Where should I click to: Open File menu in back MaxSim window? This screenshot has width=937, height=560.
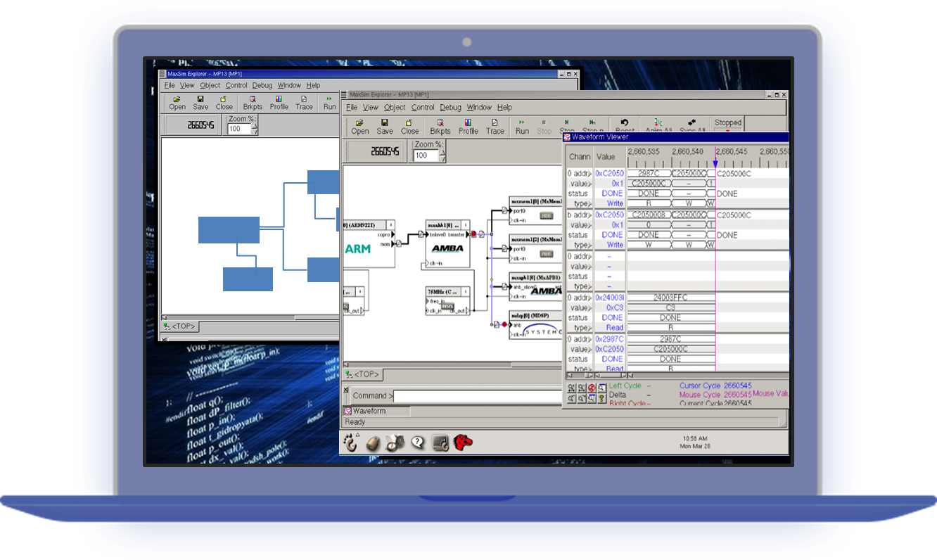click(170, 85)
